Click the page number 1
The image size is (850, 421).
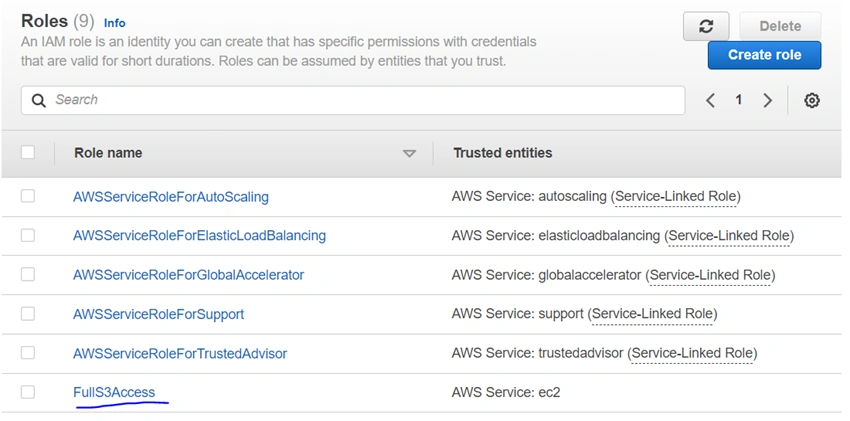[x=738, y=100]
